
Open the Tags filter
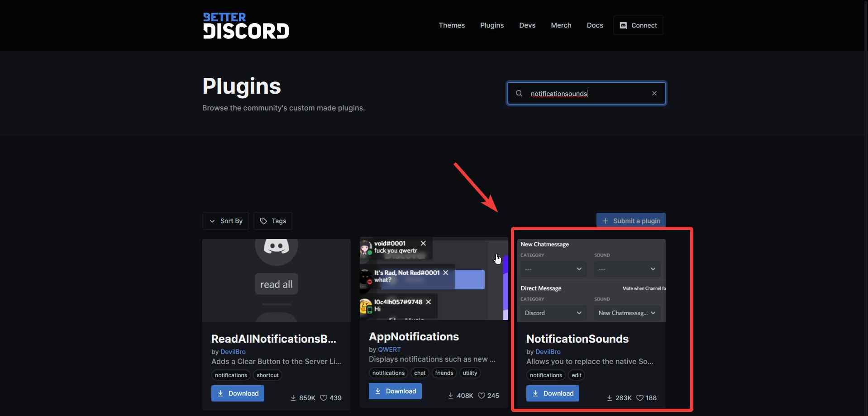(x=273, y=221)
